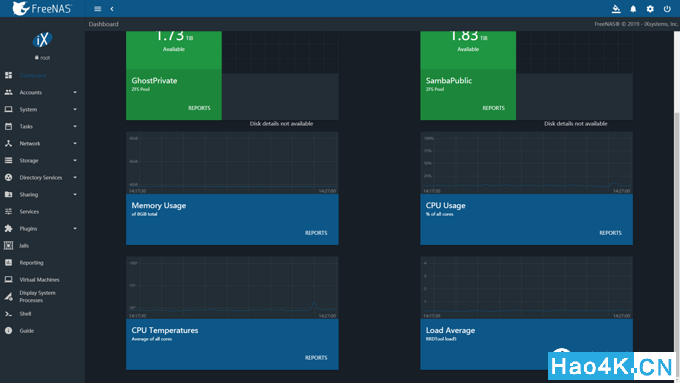Open the Shell menu item
The width and height of the screenshot is (680, 383).
click(x=25, y=314)
